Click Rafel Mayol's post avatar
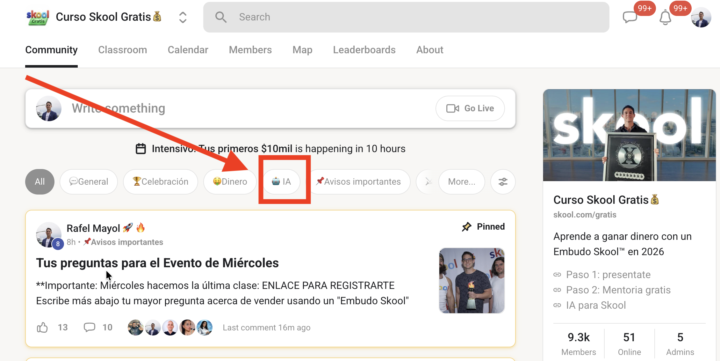The height and width of the screenshot is (361, 720). pos(49,235)
